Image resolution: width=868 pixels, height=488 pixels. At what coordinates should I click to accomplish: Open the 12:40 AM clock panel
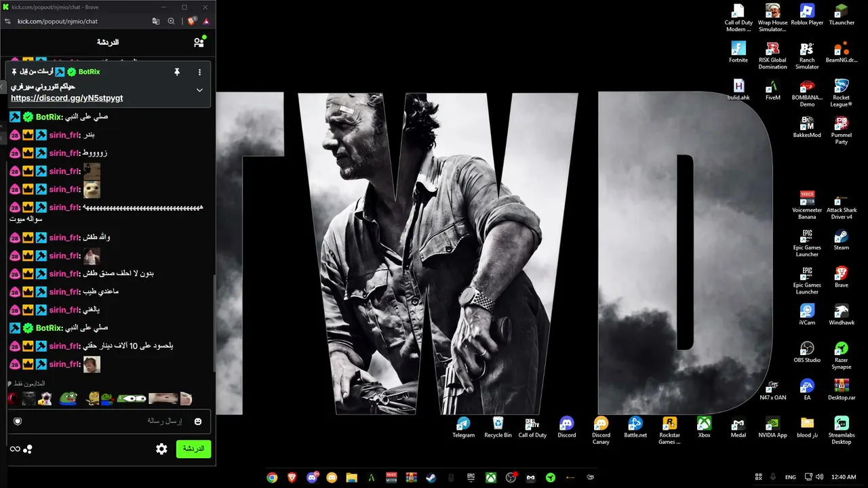point(843,477)
